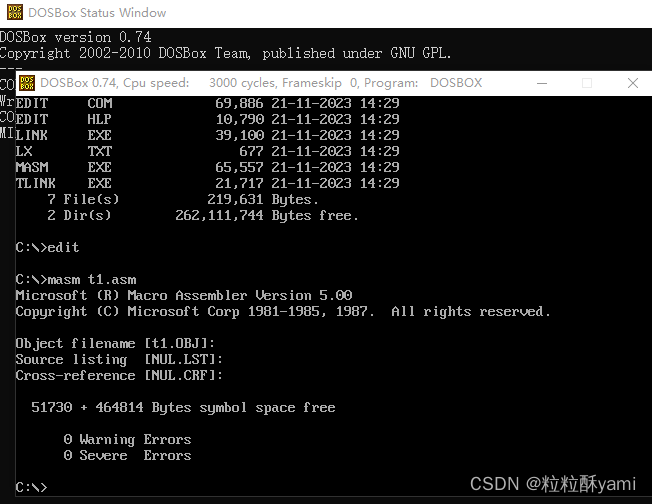Click the 'DOSBox version 0.74' line

pyautogui.click(x=76, y=37)
